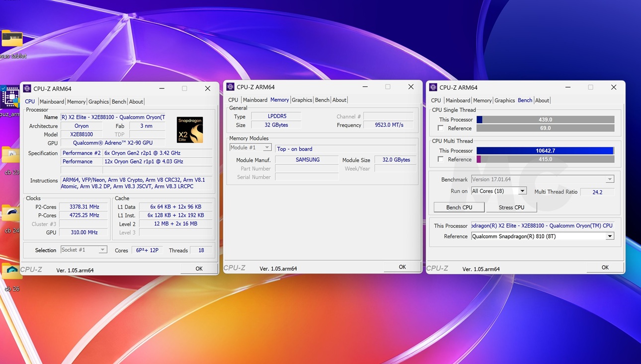
Task: Click the Module Manuf. value SAMSUNG
Action: pos(307,160)
